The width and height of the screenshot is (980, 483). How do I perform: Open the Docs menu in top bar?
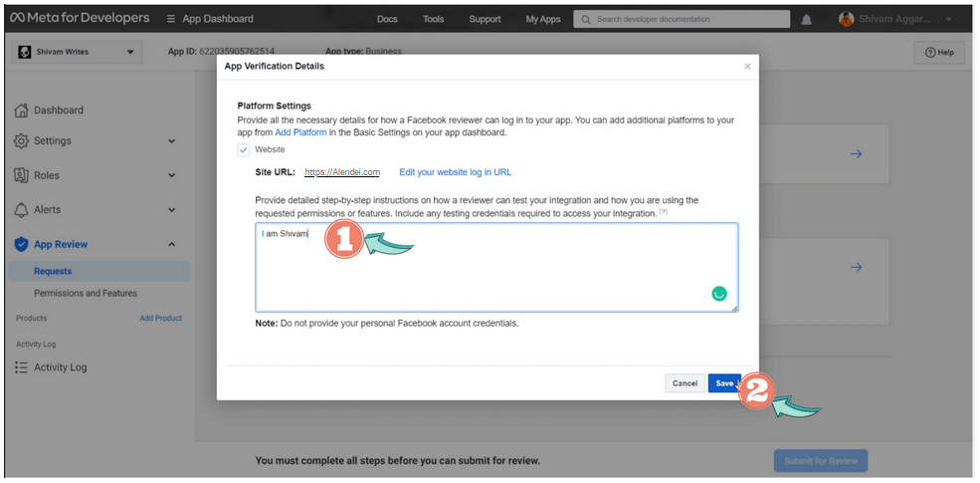tap(387, 19)
